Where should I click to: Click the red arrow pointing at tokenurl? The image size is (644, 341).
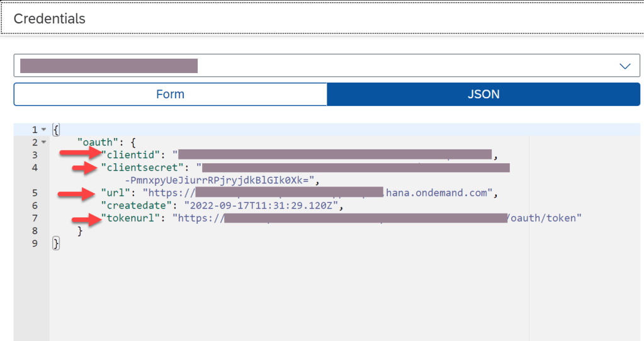coord(87,219)
